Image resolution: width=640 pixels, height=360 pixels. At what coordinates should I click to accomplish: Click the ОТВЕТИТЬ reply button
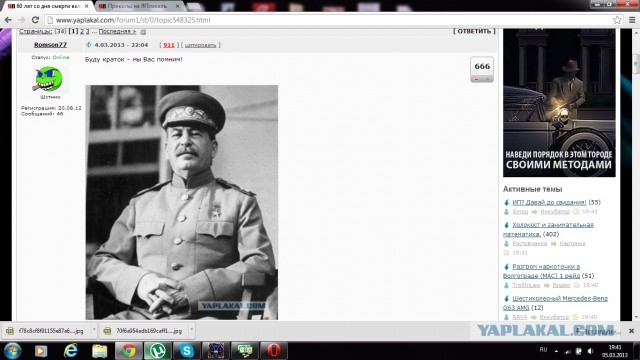point(474,31)
